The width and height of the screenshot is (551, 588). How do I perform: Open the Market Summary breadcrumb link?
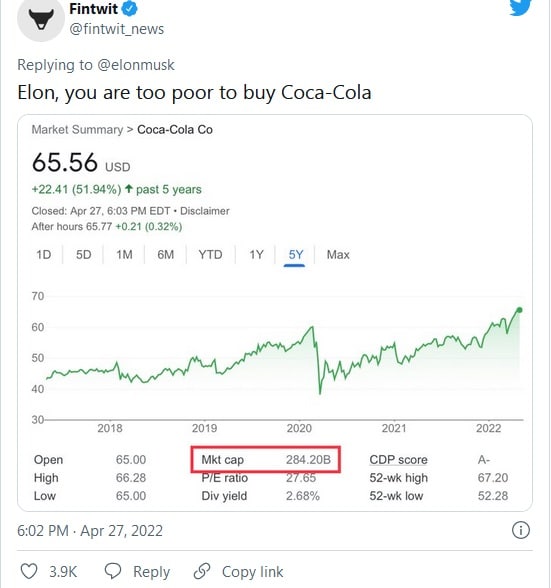[77, 129]
